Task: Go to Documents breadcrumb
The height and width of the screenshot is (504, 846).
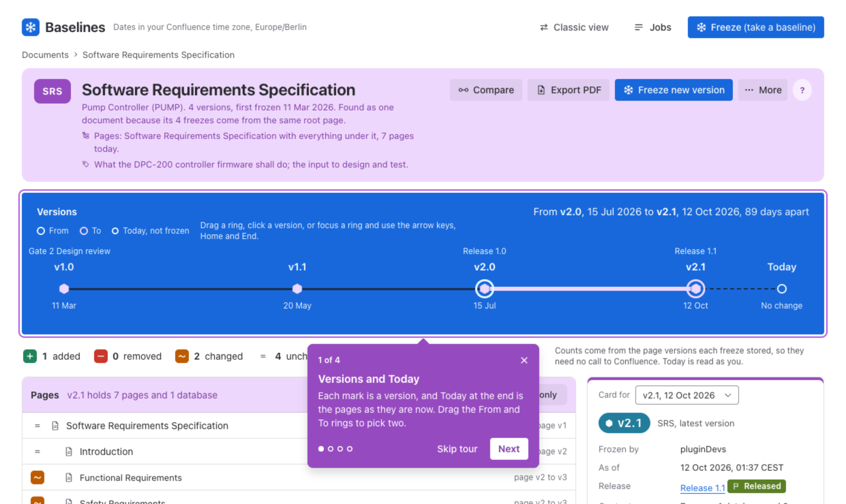Action: coord(45,55)
